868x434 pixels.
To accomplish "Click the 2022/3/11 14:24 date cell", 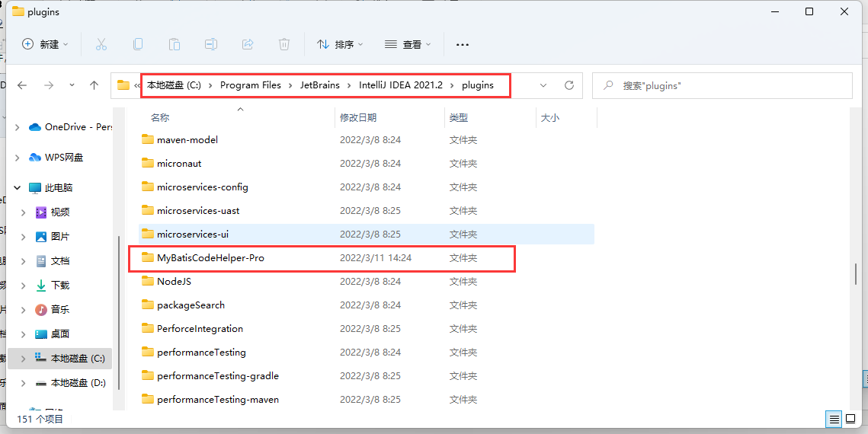I will (376, 258).
